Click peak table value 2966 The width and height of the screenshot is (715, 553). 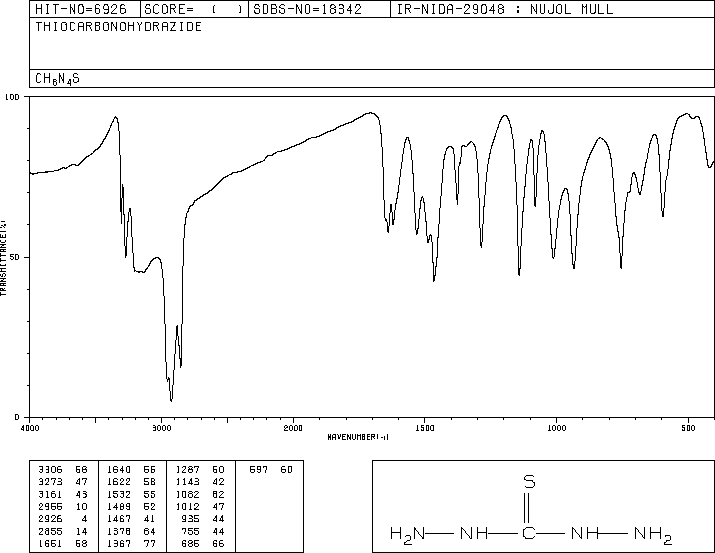[50, 506]
